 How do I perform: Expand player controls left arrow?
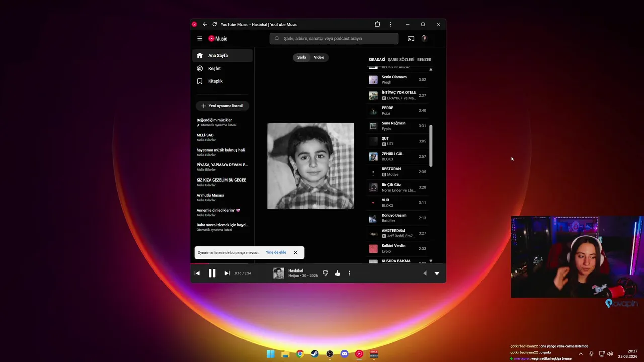click(424, 273)
